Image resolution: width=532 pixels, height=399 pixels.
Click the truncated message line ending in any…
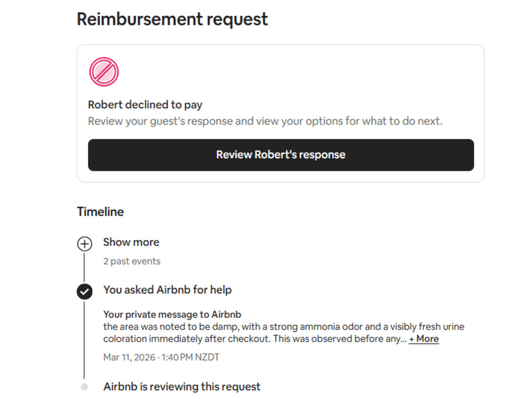point(255,339)
